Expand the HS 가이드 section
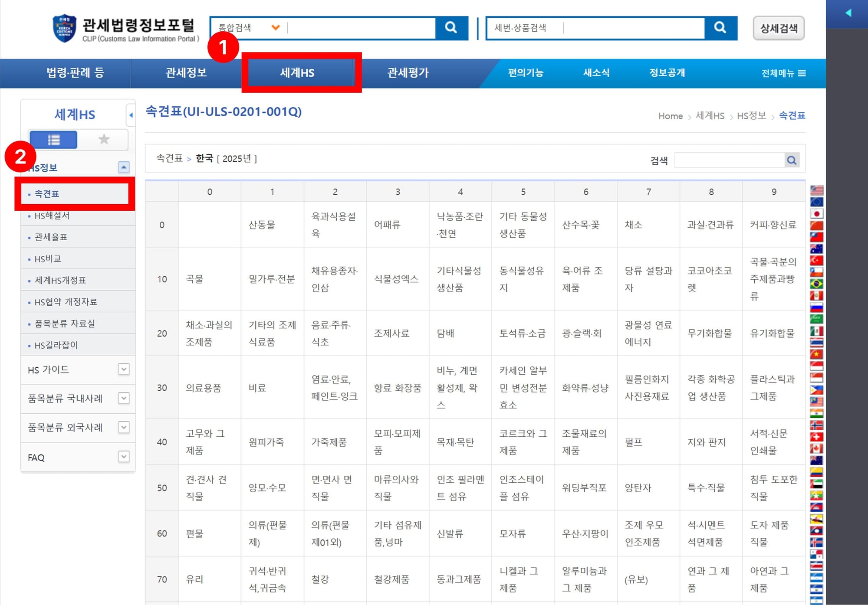Image resolution: width=868 pixels, height=605 pixels. (124, 370)
